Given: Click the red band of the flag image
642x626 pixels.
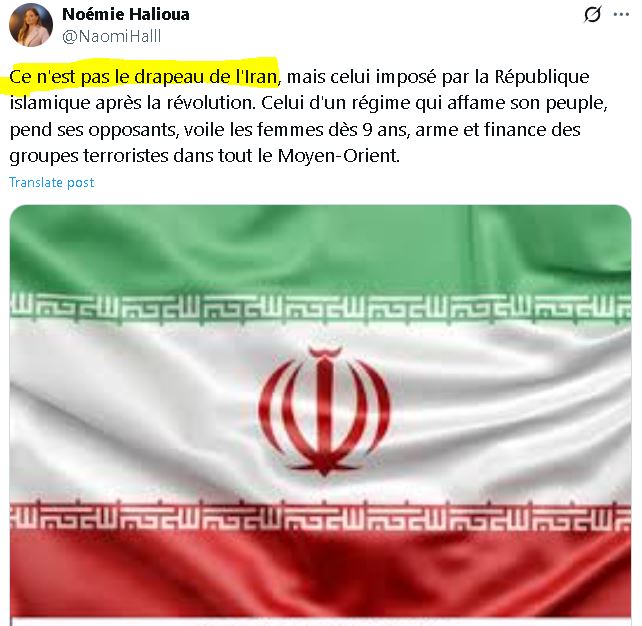Looking at the screenshot, I should 320,573.
